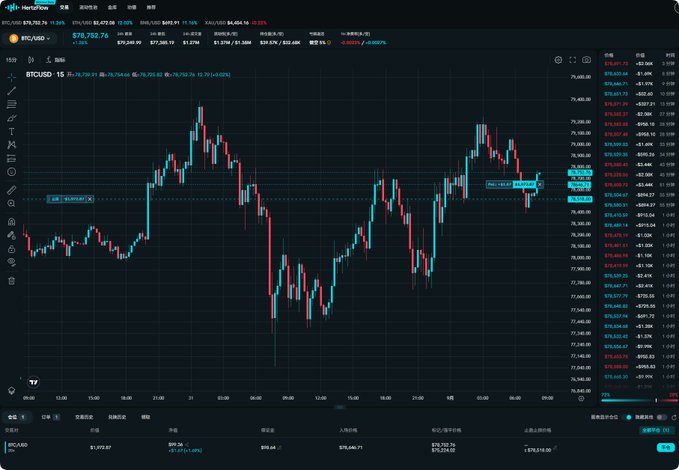Click the TradingView logo on the chart

pos(33,382)
